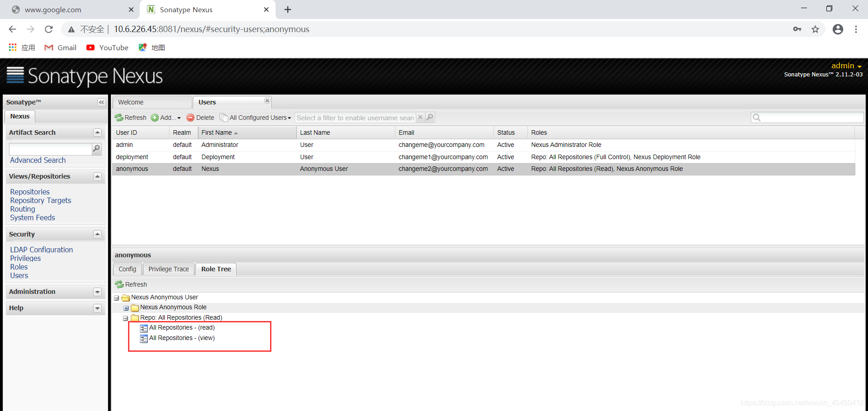This screenshot has height=411, width=868.
Task: Select the anonymous user row
Action: click(x=484, y=169)
